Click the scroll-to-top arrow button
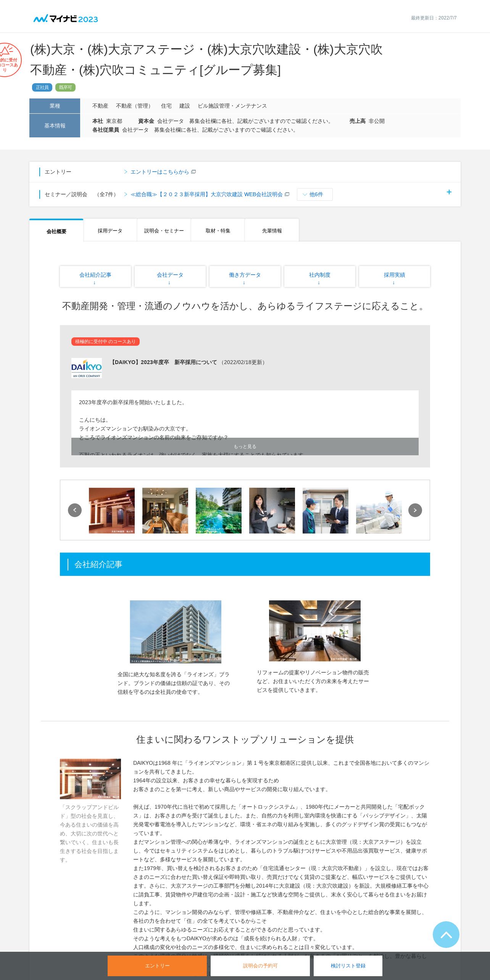This screenshot has height=980, width=490. tap(446, 934)
